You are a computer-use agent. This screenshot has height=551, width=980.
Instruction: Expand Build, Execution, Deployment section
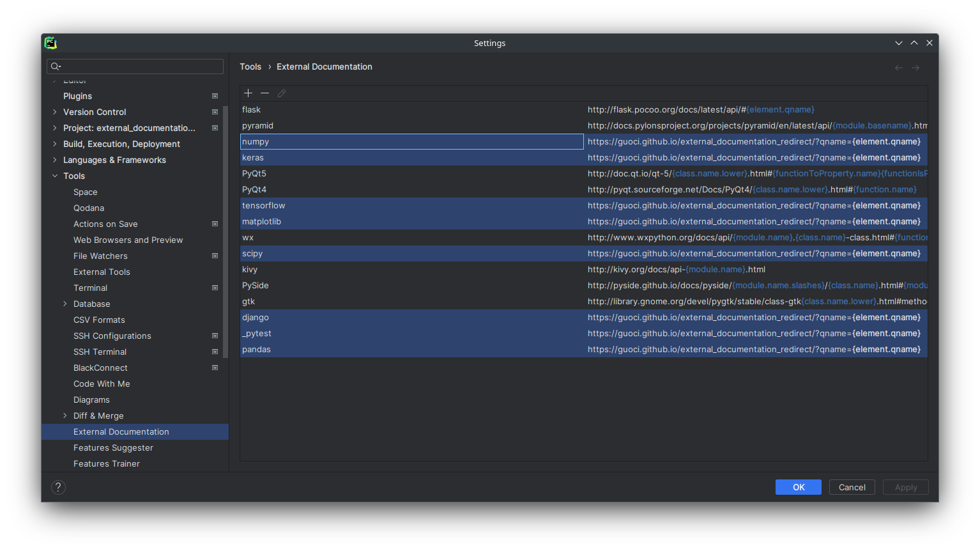(x=55, y=144)
